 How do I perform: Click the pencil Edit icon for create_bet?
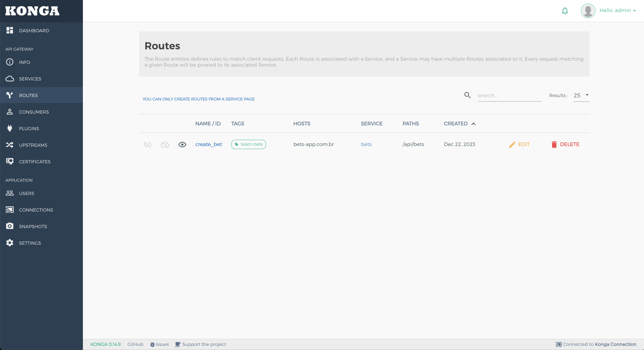point(512,144)
